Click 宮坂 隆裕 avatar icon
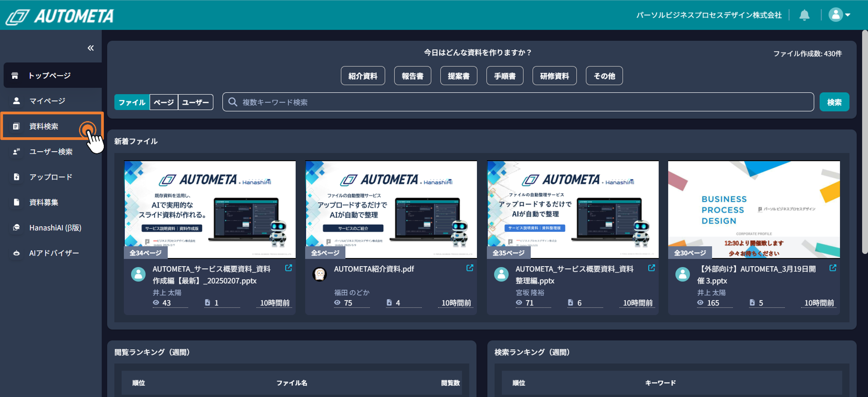 (x=501, y=274)
